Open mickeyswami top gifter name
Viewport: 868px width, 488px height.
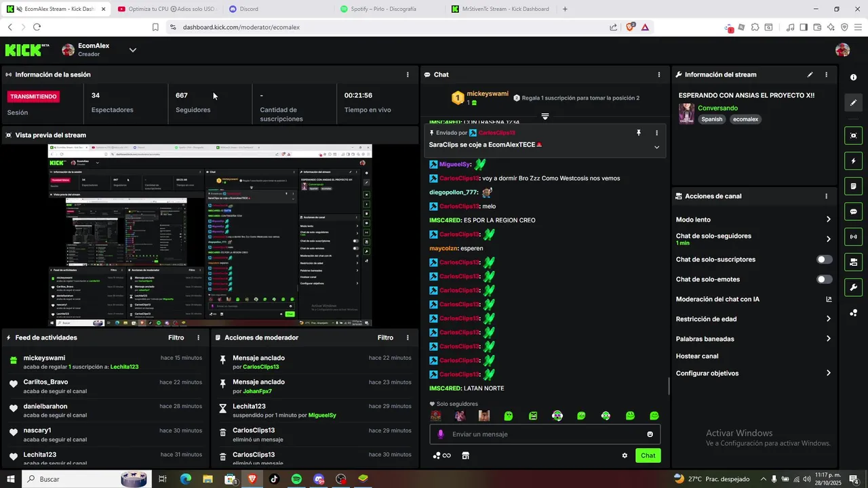tap(487, 94)
